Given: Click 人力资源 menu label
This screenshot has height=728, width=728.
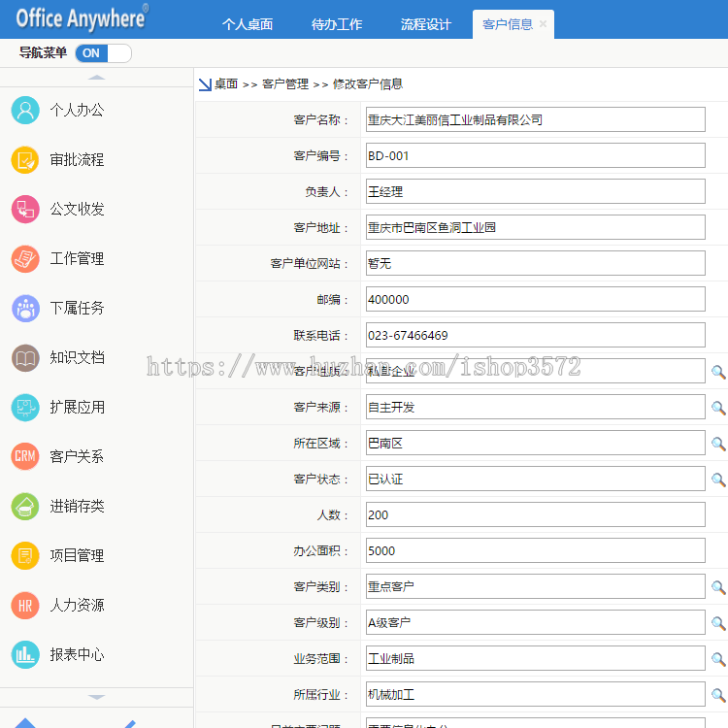Looking at the screenshot, I should click(x=77, y=606).
